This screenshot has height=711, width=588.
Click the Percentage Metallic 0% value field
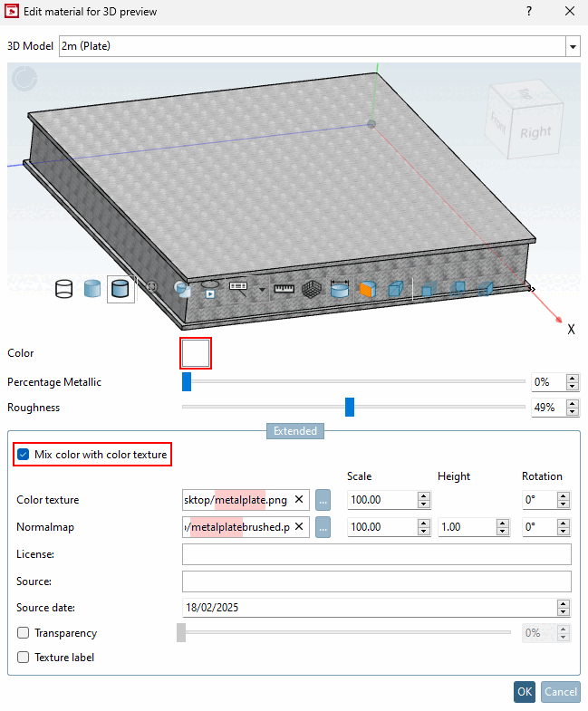click(x=548, y=382)
